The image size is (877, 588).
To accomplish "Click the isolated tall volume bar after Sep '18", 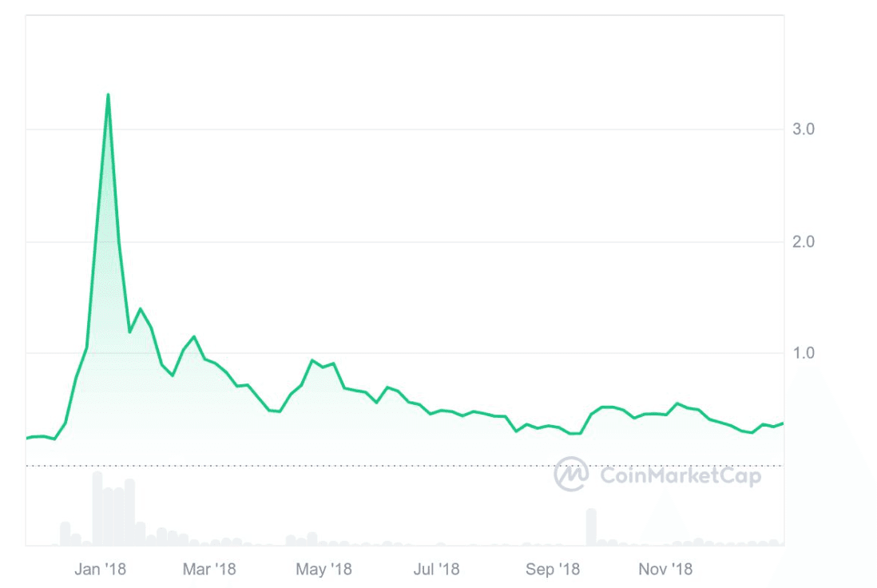I will click(x=591, y=526).
